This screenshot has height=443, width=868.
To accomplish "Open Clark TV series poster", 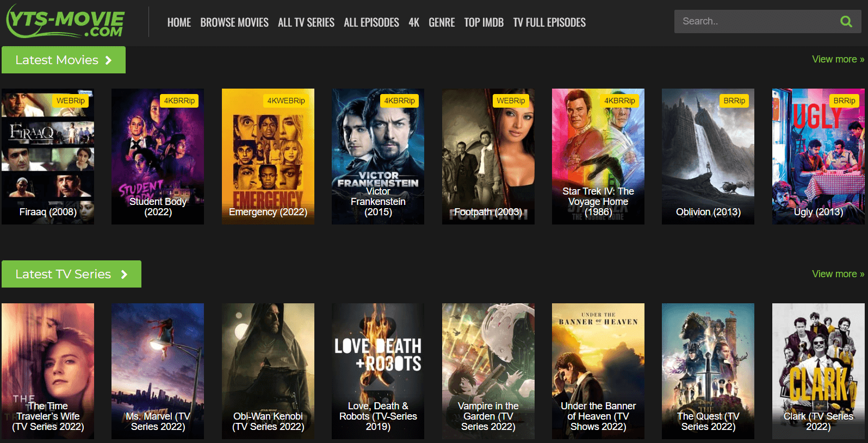I will pyautogui.click(x=819, y=371).
